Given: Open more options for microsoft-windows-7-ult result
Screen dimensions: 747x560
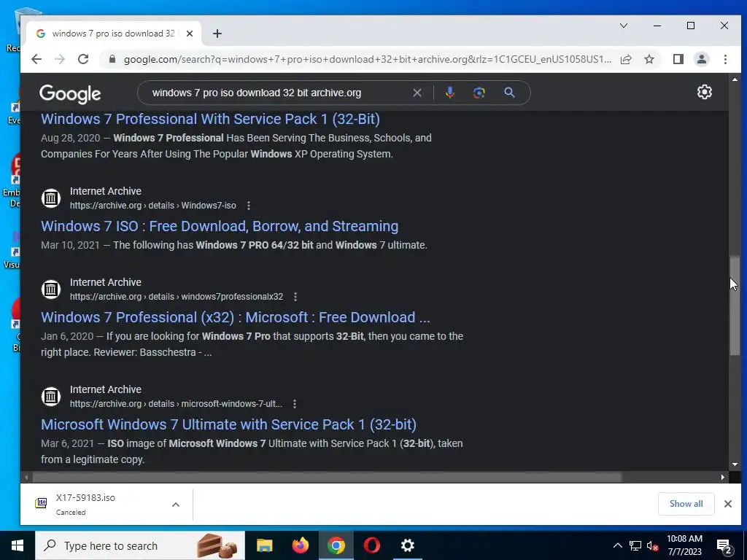Looking at the screenshot, I should point(295,404).
